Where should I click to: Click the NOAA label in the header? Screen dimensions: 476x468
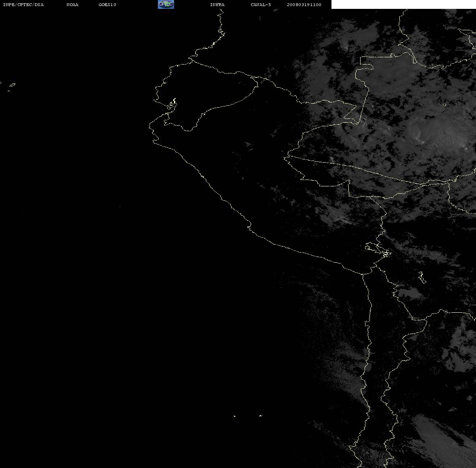click(72, 4)
